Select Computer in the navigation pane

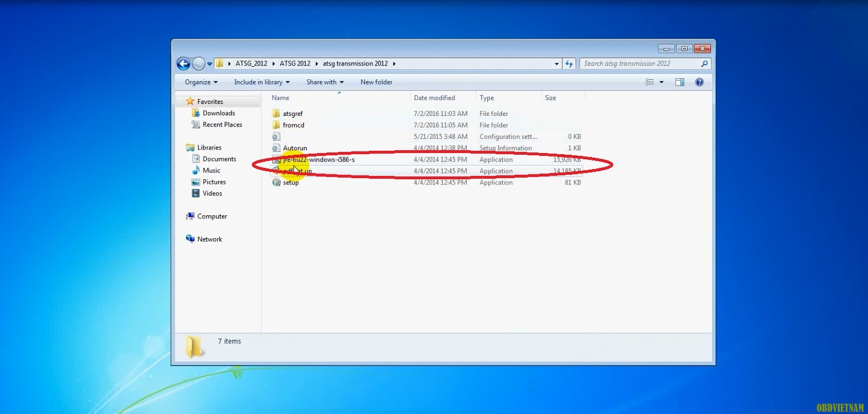tap(212, 216)
